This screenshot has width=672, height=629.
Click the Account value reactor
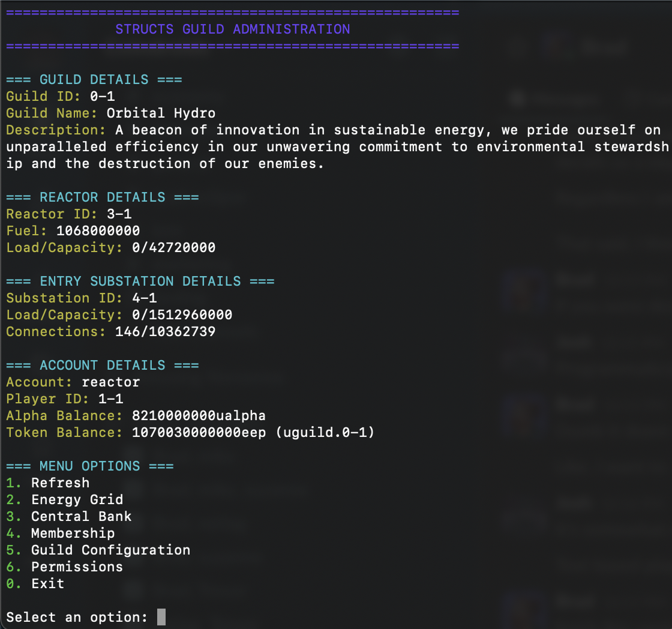tap(111, 382)
